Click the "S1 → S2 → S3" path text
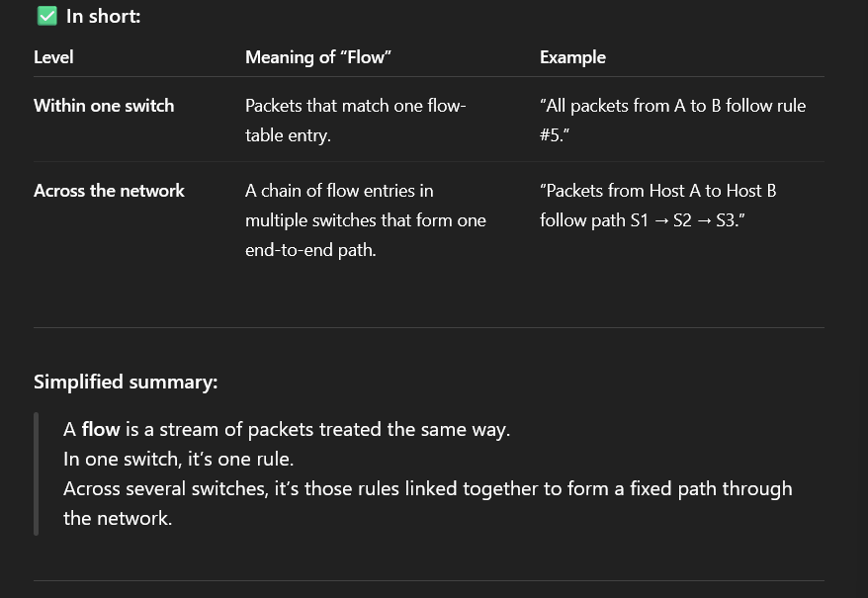Screen dimensions: 868x598 pos(686,220)
